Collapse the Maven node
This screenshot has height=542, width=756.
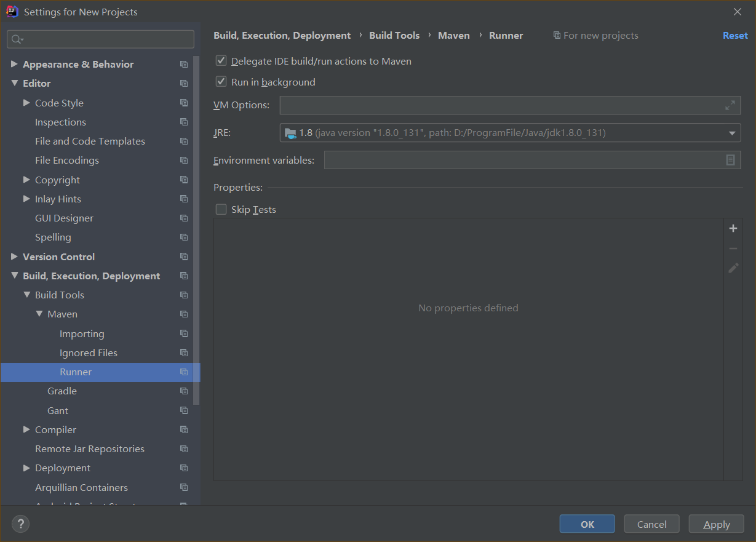click(39, 314)
